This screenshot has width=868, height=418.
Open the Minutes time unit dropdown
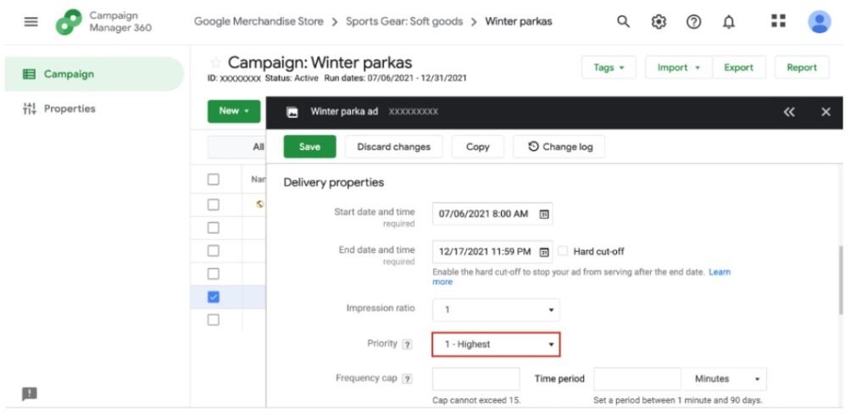coord(725,379)
